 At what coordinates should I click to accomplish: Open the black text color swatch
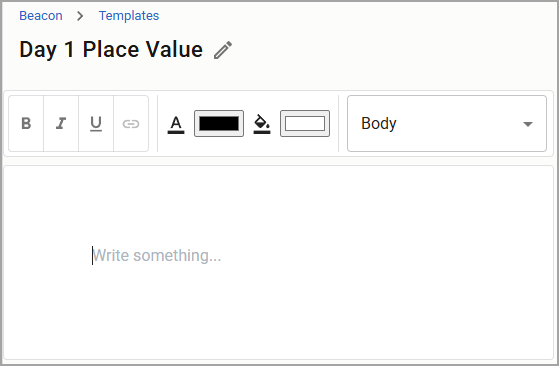[219, 123]
